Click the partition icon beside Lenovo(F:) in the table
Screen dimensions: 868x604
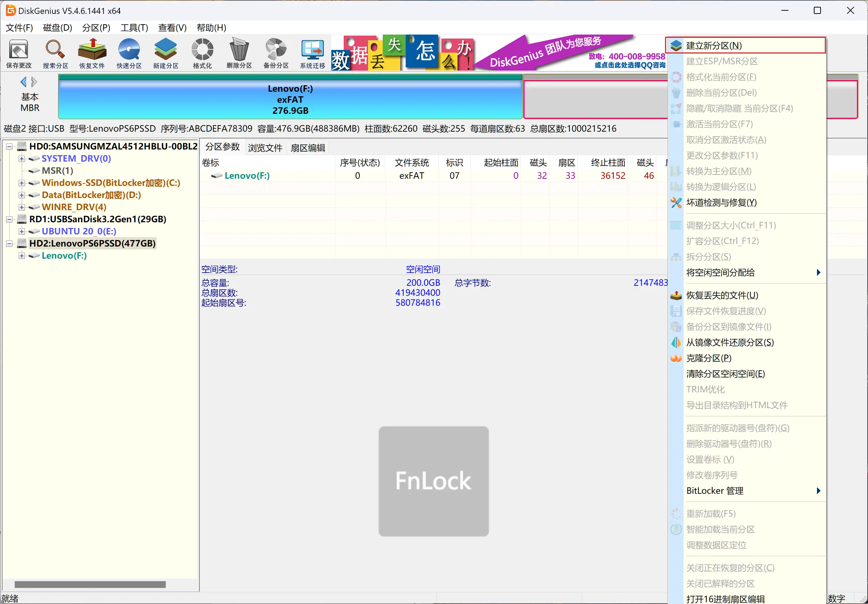(216, 176)
